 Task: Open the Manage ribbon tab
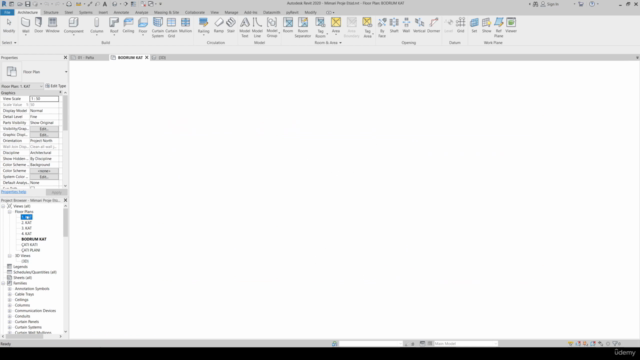(231, 12)
